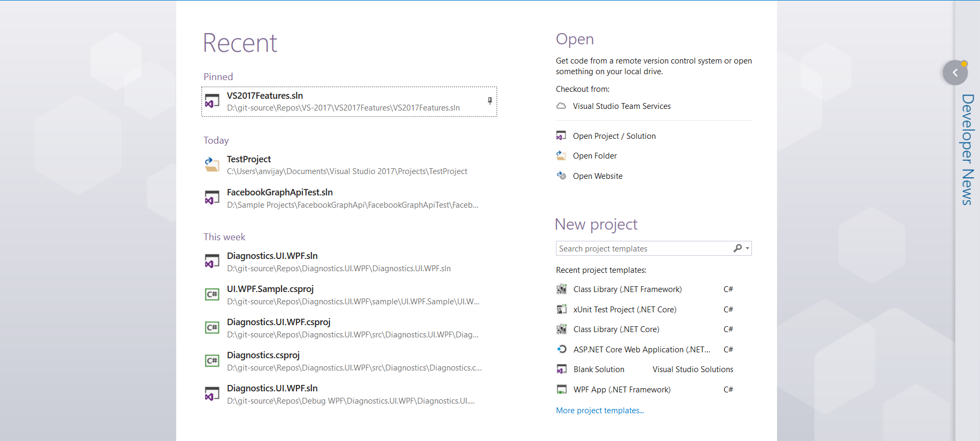Unpin VS2017Features.sln using the pin icon
Screen dimensions: 980x441
click(x=490, y=101)
